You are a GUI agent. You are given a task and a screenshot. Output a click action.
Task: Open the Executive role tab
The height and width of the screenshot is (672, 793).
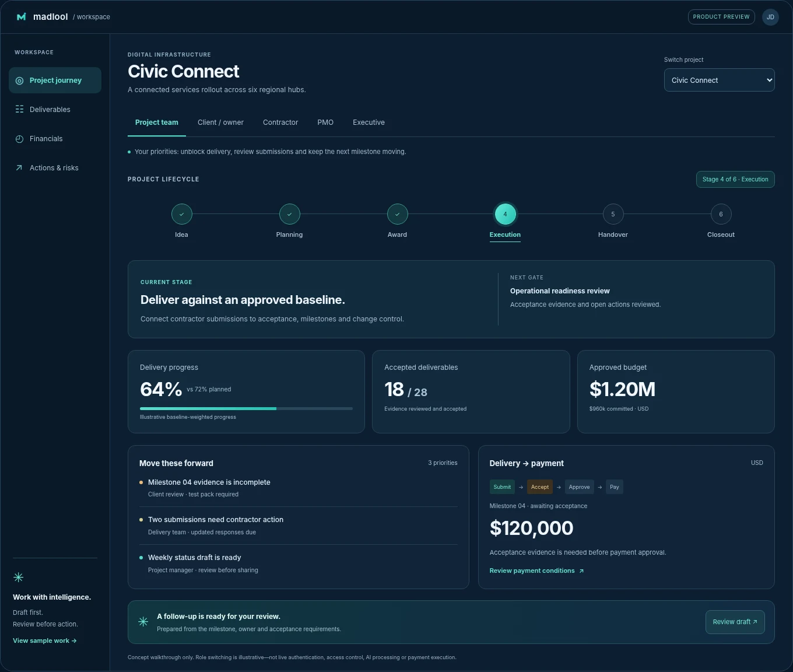pos(369,123)
